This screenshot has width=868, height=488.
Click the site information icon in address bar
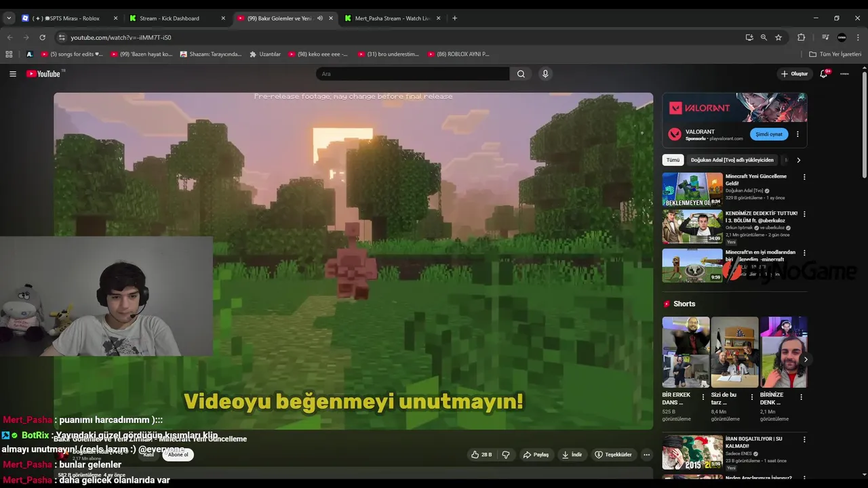coord(62,37)
